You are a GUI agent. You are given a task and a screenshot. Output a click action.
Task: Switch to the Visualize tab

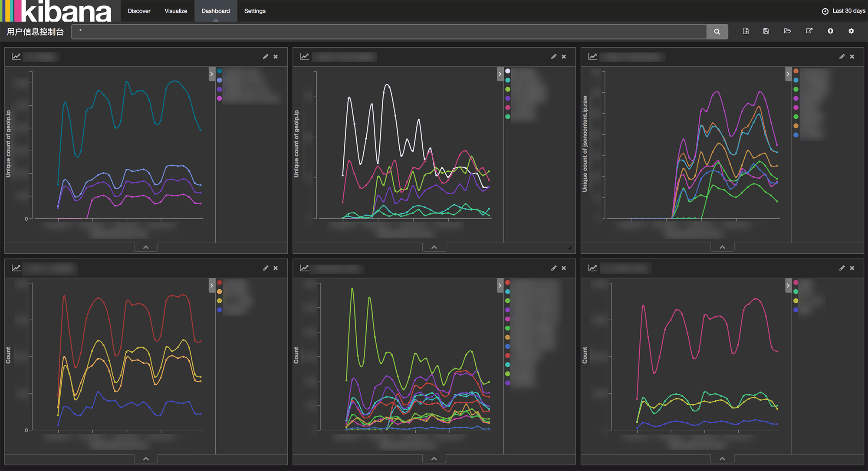tap(176, 11)
